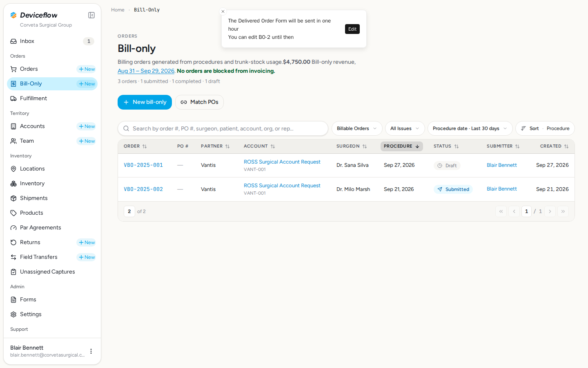Click the Match POs button
The image size is (588, 368).
pyautogui.click(x=199, y=102)
